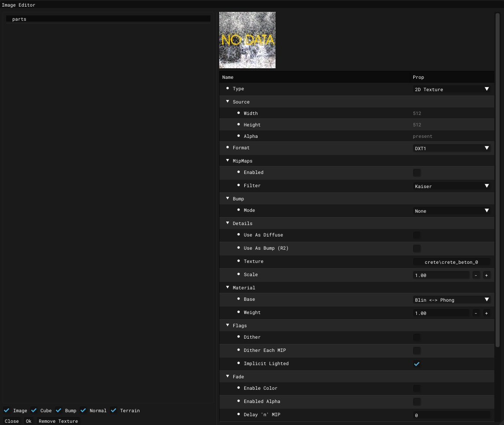Open the Bump Mode dropdown set to None

pos(451,211)
